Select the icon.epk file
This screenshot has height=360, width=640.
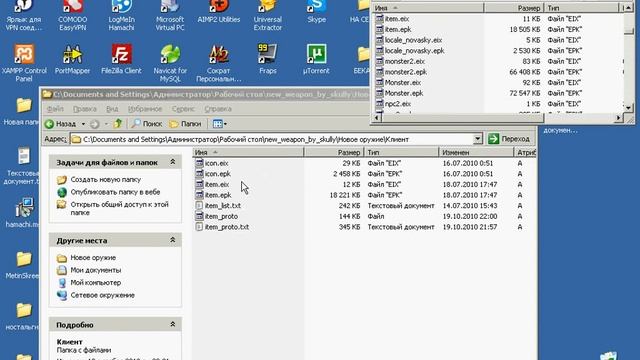point(218,174)
